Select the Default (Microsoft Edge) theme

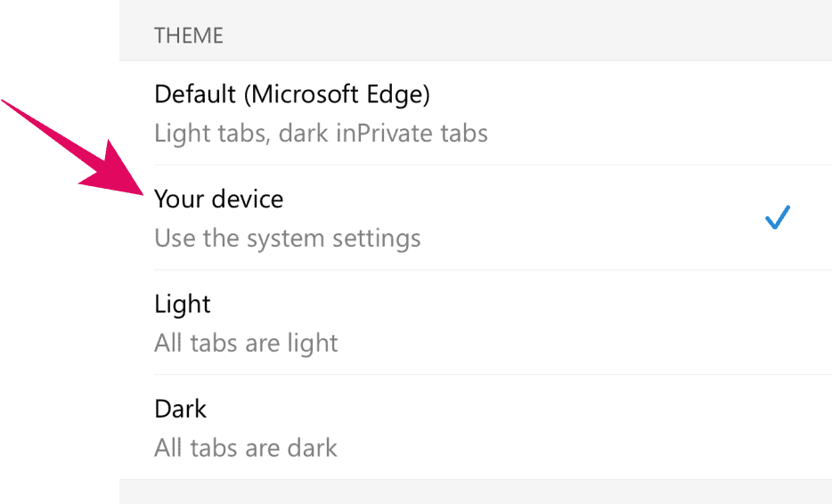pos(292,93)
